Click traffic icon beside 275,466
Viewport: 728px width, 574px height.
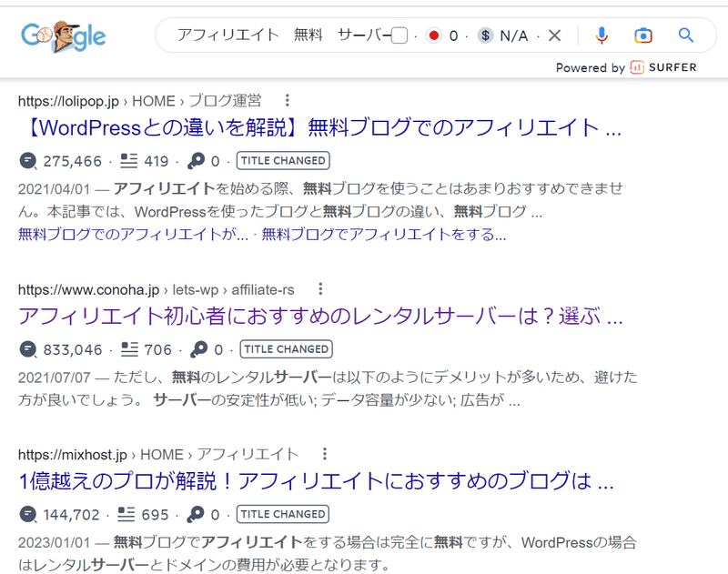point(28,161)
